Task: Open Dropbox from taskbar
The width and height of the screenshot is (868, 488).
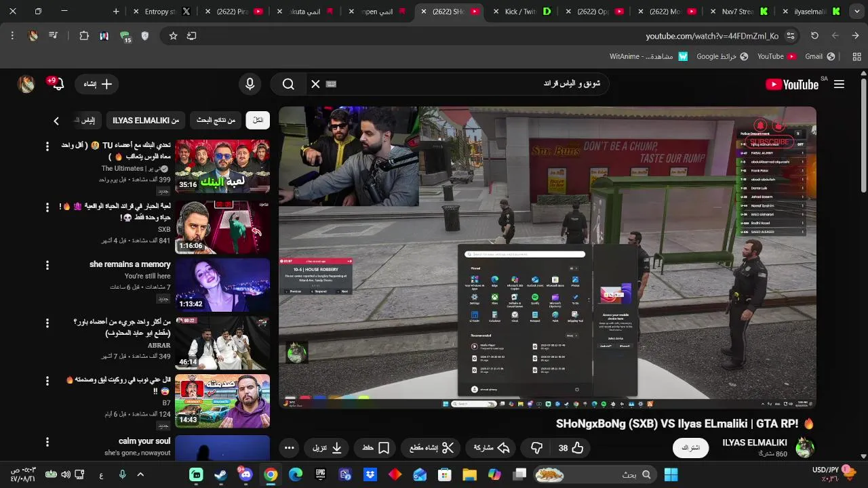Action: coord(370,474)
